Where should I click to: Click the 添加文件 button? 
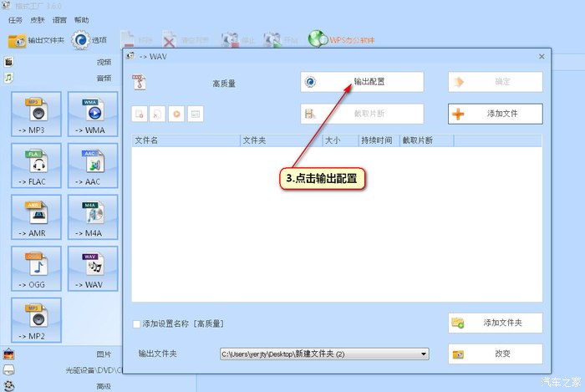click(495, 114)
